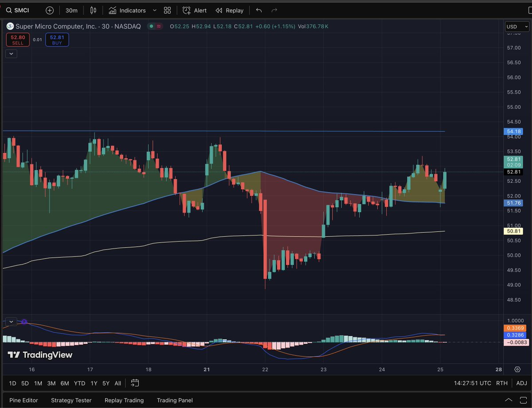The height and width of the screenshot is (408, 532).
Task: Expand the bottom panel with up chevron
Action: click(509, 400)
